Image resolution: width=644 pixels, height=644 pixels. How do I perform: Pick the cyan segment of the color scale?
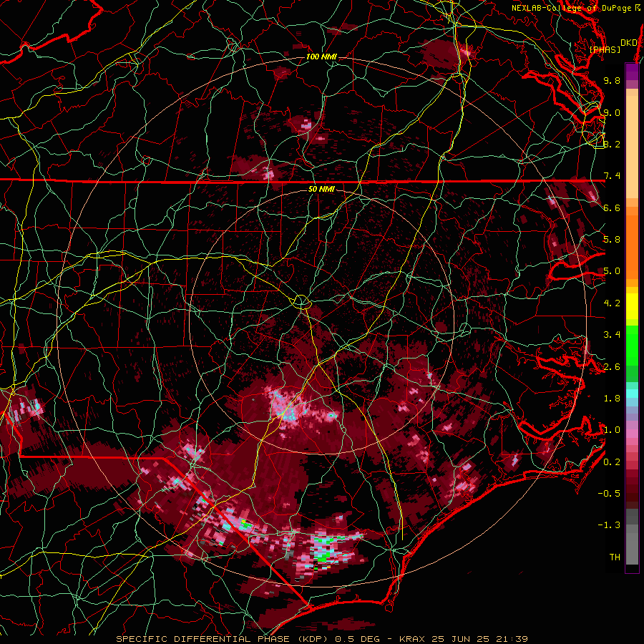tap(632, 394)
